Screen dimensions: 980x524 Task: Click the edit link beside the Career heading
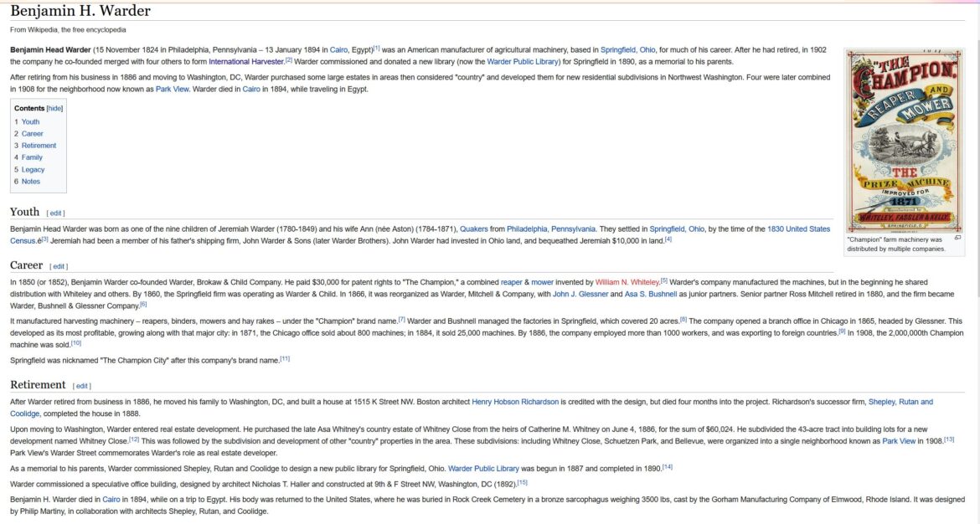click(x=59, y=267)
